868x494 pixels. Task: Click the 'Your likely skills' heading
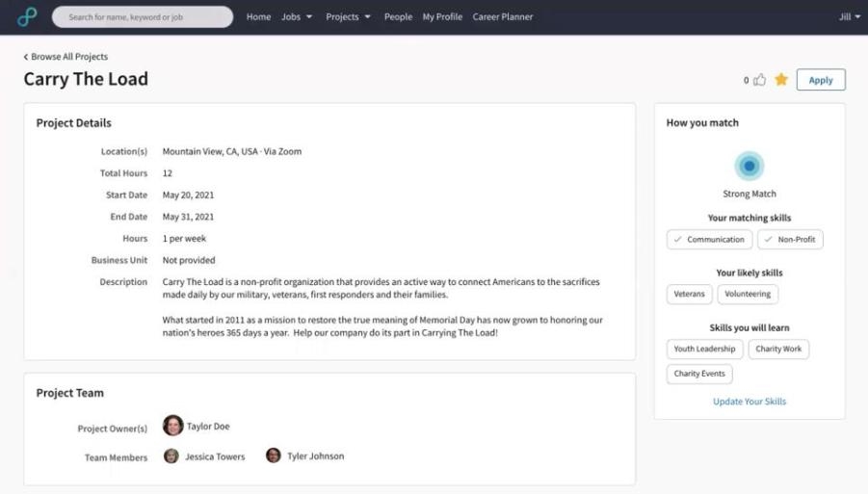point(749,273)
